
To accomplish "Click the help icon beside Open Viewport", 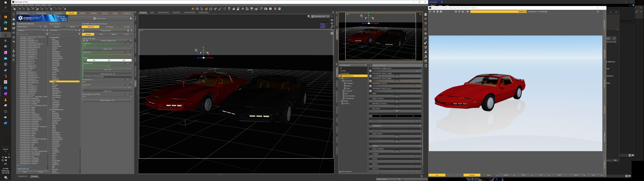I will tap(131, 18).
